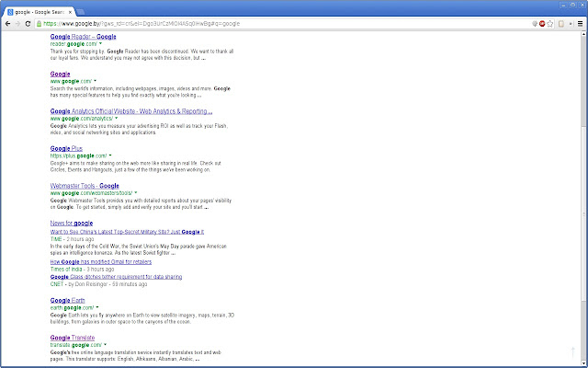Select the google - Google Search tab
Image resolution: width=588 pixels, height=368 pixels.
click(40, 12)
